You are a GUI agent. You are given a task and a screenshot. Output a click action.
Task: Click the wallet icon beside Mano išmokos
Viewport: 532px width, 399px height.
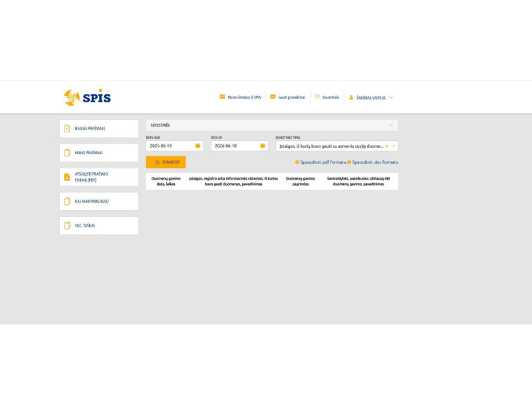(x=222, y=97)
